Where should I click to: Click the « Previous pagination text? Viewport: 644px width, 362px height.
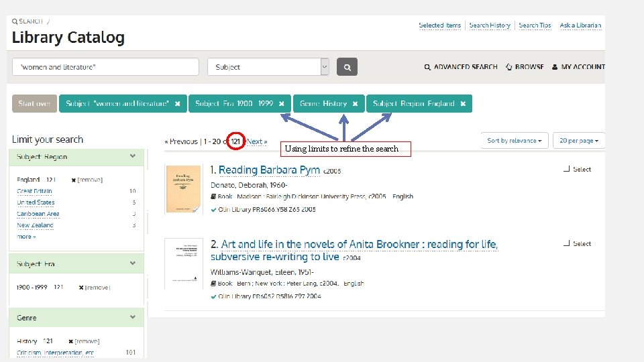(181, 141)
